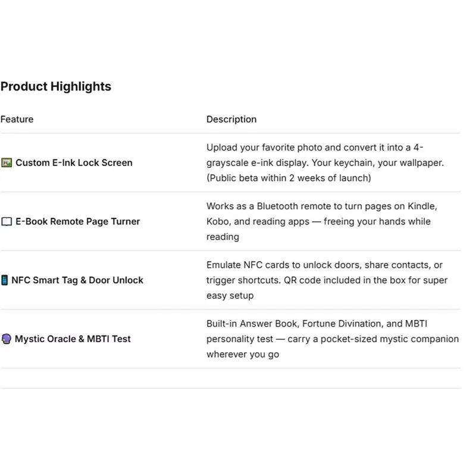476x476 pixels.
Task: Click the Description column header
Action: point(231,120)
